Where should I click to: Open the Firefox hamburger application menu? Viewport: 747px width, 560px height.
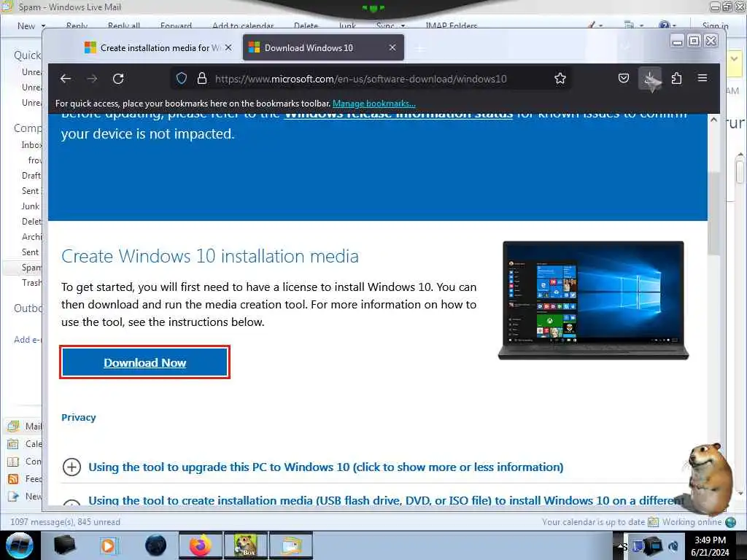pos(703,77)
